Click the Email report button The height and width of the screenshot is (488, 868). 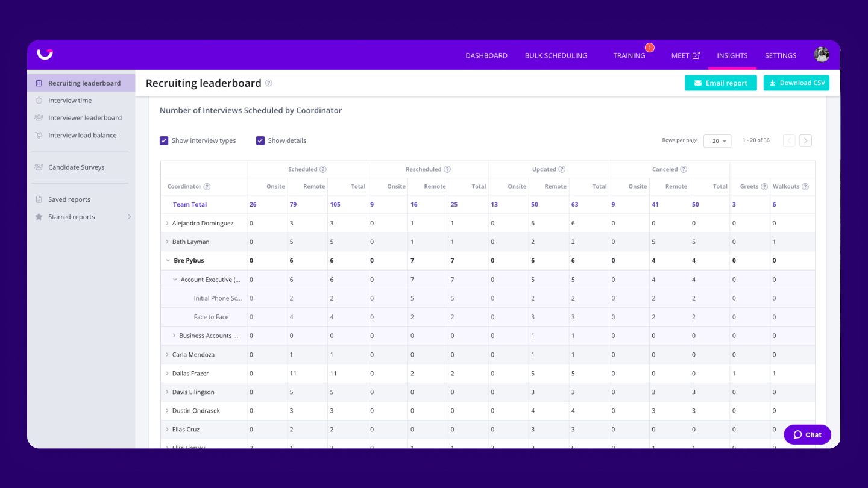click(x=720, y=83)
